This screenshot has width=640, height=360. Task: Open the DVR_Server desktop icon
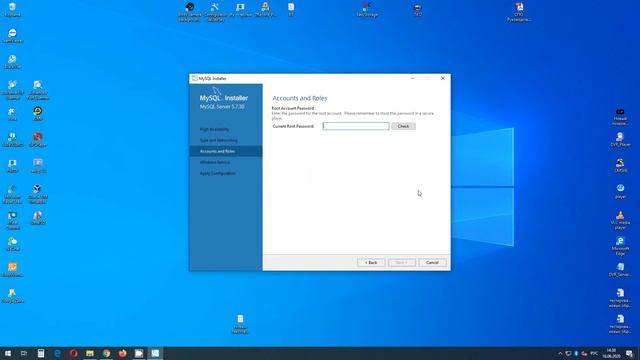[x=620, y=270]
